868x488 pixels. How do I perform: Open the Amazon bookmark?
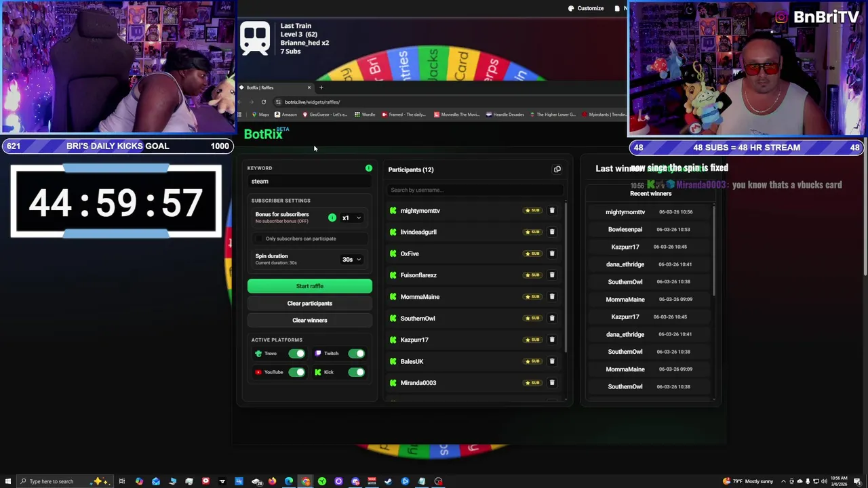pos(285,115)
